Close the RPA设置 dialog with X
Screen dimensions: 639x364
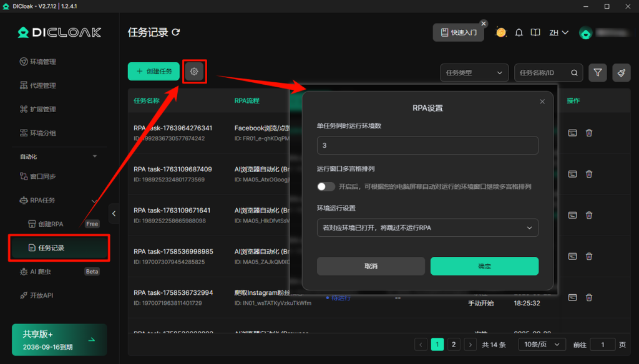click(x=542, y=102)
